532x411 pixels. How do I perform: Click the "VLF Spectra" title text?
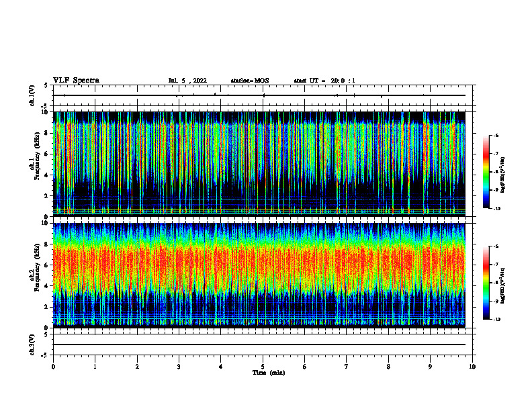click(76, 81)
